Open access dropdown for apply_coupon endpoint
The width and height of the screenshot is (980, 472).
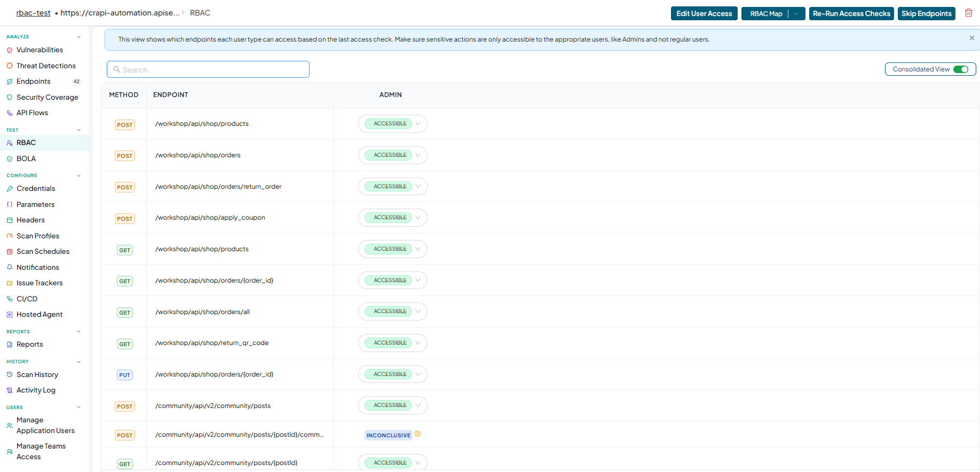(x=393, y=218)
